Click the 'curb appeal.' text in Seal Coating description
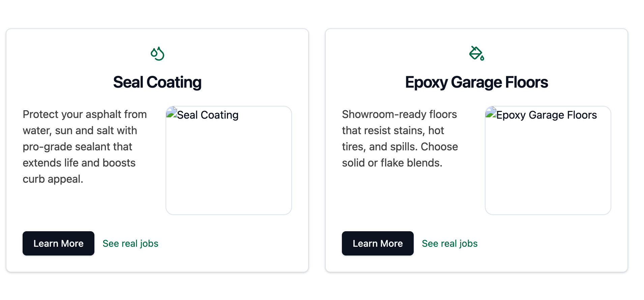 tap(53, 179)
